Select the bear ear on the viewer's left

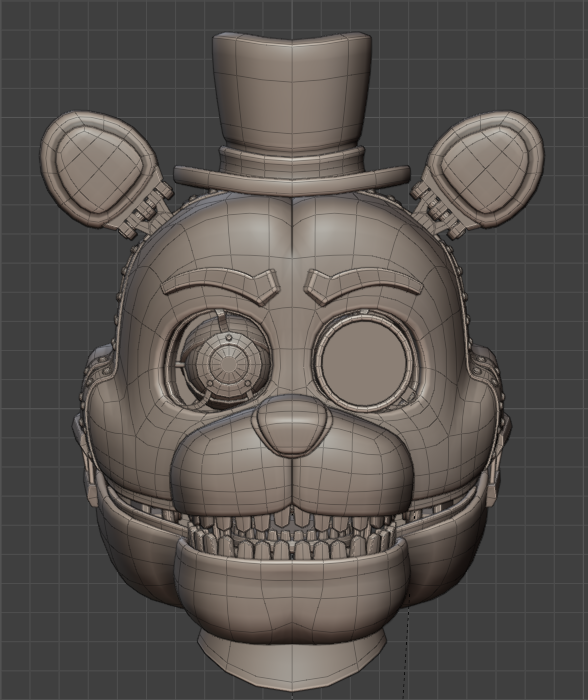[100, 170]
